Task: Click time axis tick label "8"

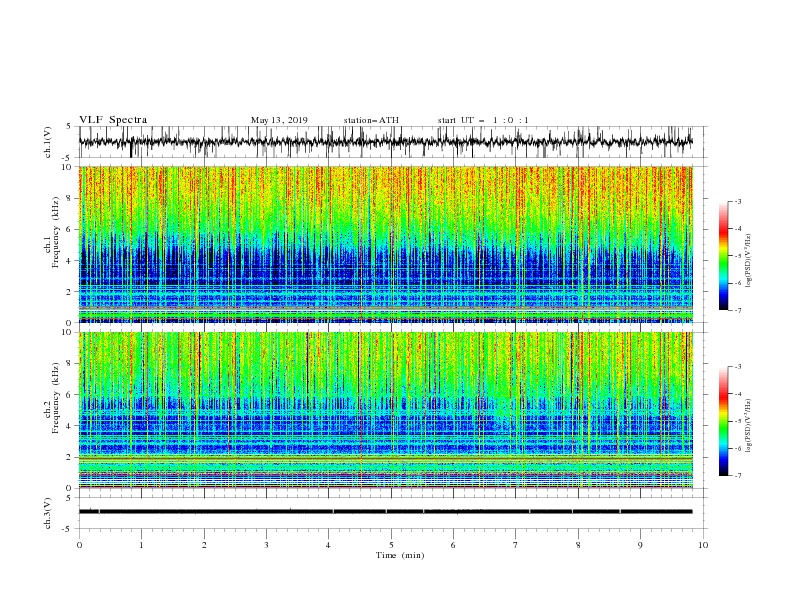Action: tap(578, 545)
